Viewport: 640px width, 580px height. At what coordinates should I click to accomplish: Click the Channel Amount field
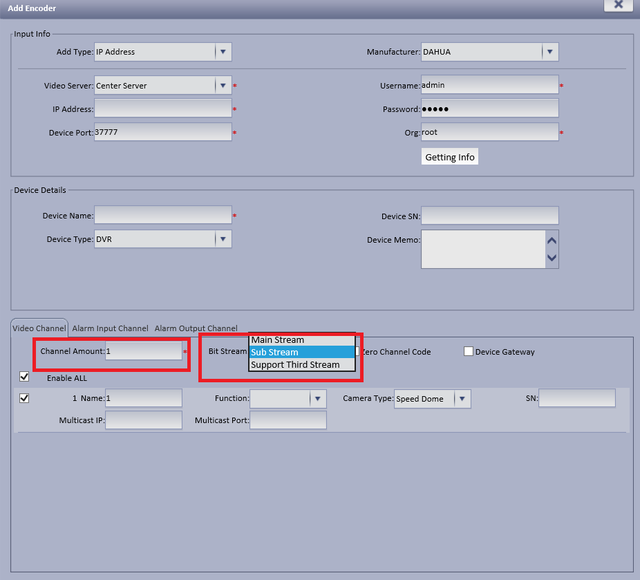coord(144,351)
